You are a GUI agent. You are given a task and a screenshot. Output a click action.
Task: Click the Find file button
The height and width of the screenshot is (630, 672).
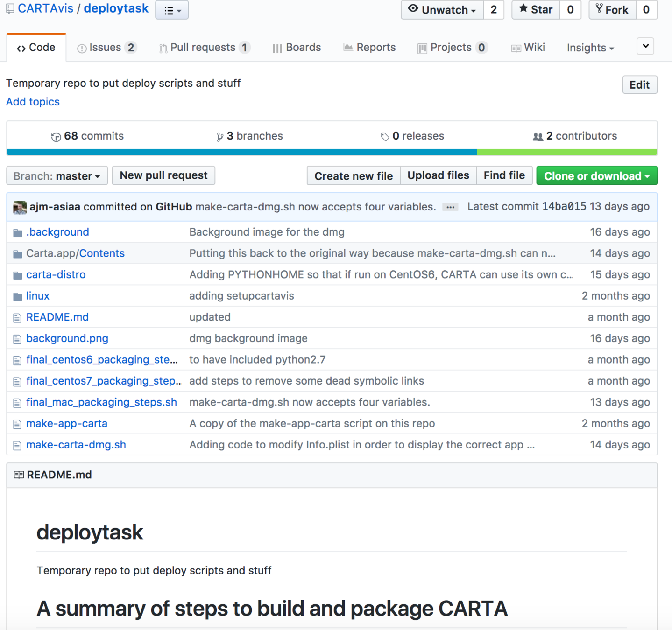tap(504, 175)
